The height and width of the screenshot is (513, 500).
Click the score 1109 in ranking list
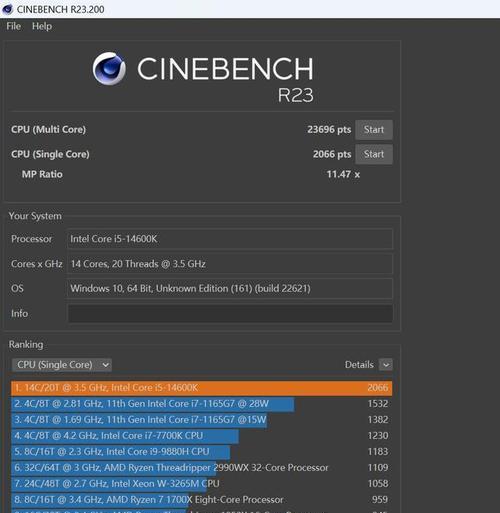[x=378, y=468]
